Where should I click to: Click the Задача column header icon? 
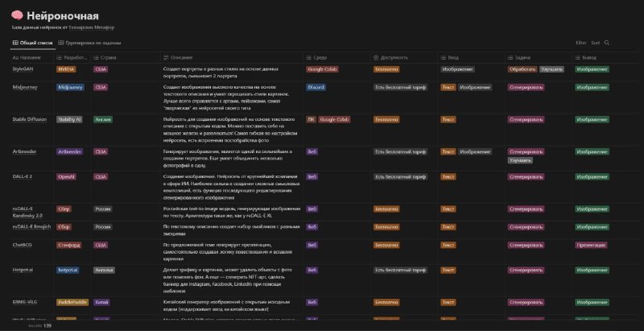[x=510, y=58]
